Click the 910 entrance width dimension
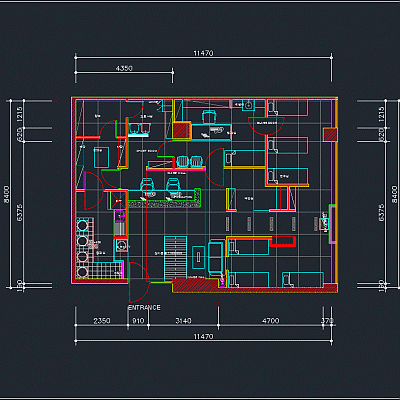Screen dimensions: 400x400 [138, 321]
